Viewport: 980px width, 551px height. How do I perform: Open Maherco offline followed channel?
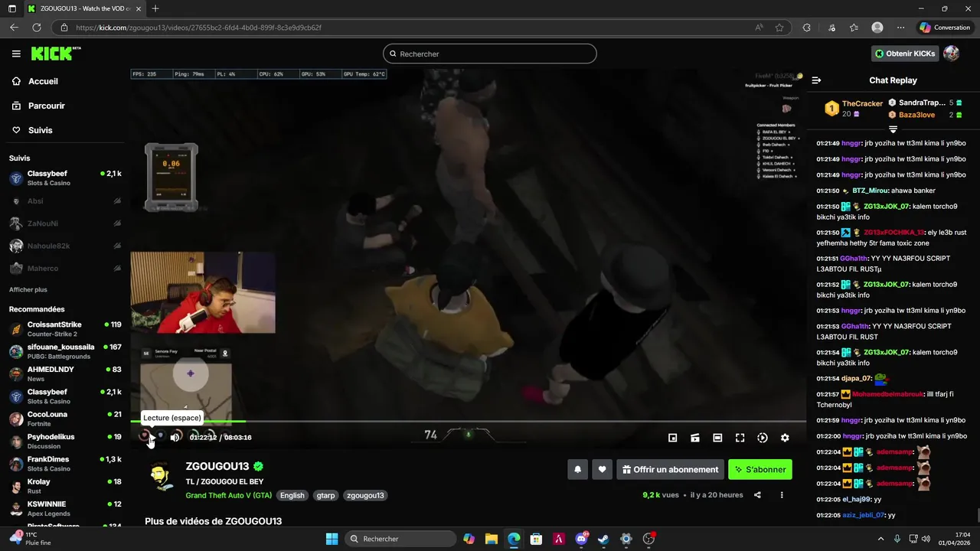pyautogui.click(x=65, y=269)
